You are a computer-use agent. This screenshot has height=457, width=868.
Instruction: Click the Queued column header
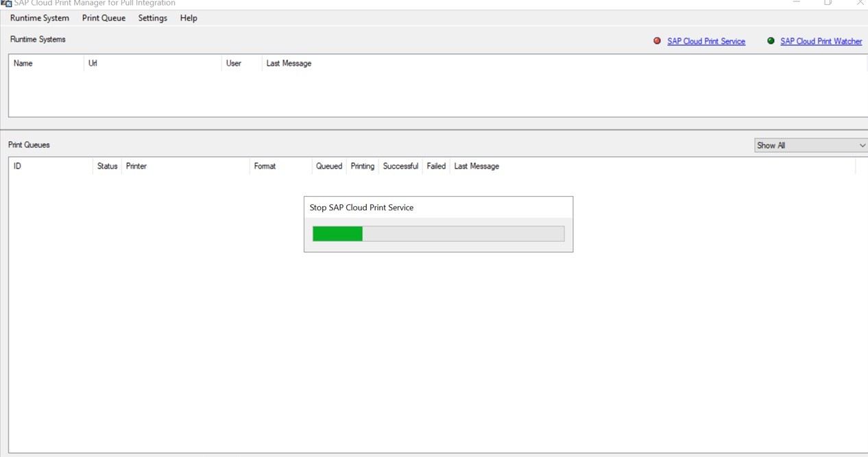pyautogui.click(x=329, y=166)
